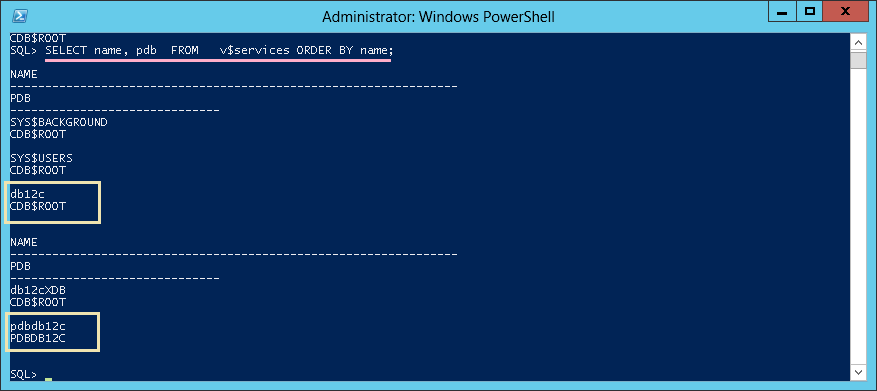Click the window title bar text
The image size is (877, 391).
[438, 17]
